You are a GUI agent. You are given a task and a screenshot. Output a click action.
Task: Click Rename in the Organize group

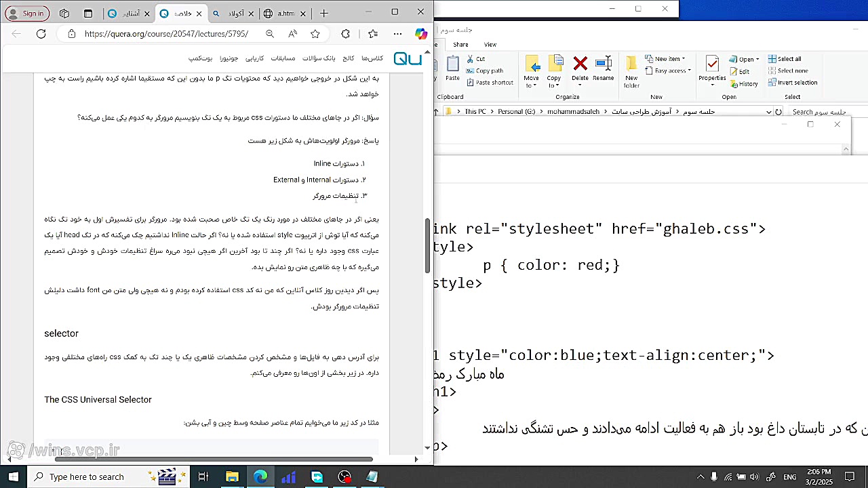[x=603, y=69]
